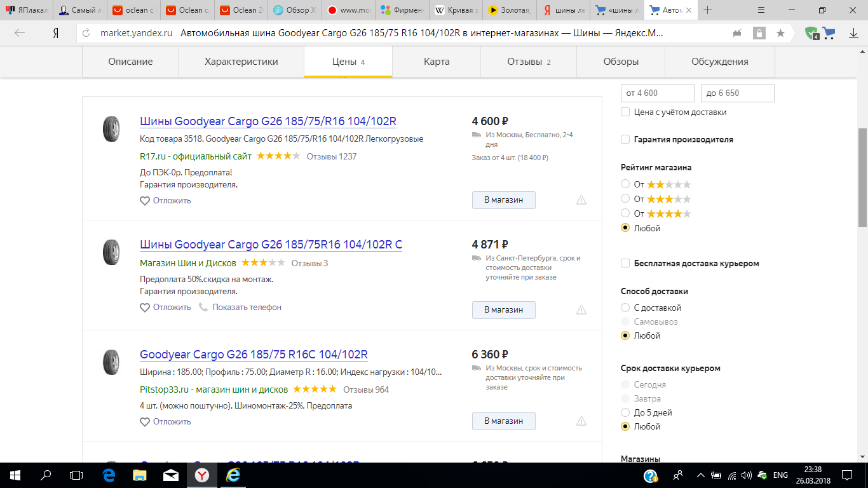
Task: Click the minimum price field от 4 600
Action: [658, 93]
